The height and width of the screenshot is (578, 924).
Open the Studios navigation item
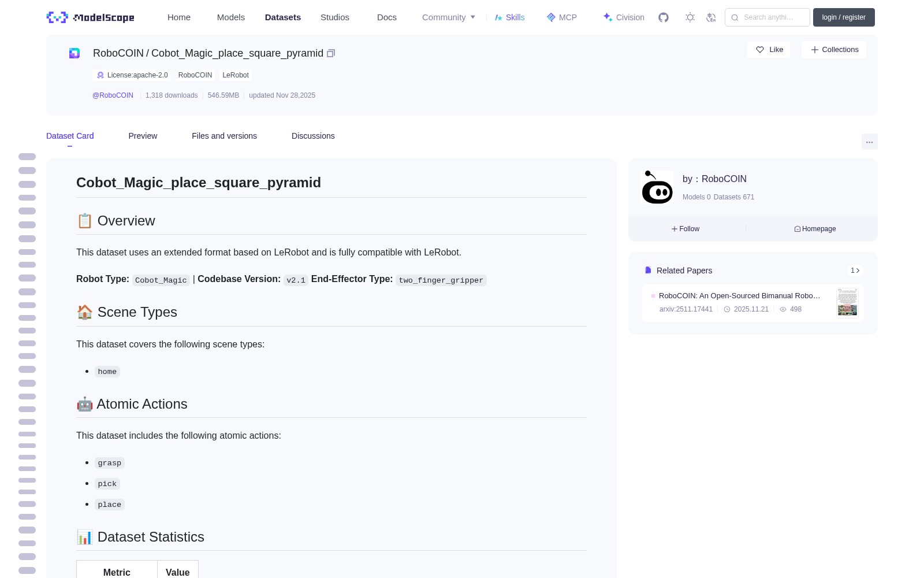tap(335, 17)
